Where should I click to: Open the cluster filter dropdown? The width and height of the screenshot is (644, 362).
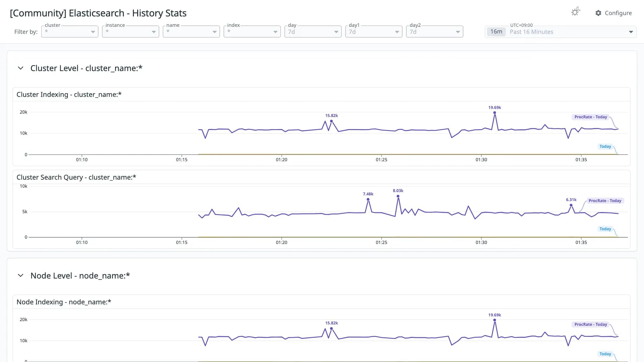pyautogui.click(x=70, y=32)
